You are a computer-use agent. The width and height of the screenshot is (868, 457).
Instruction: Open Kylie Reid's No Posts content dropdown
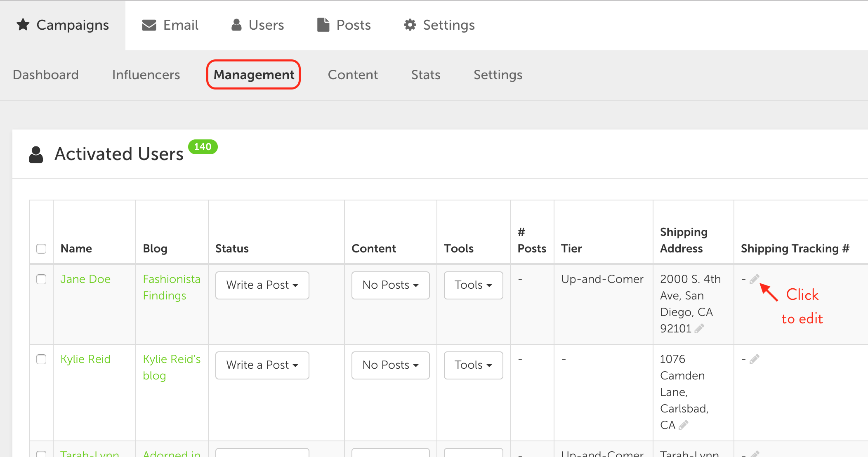(x=391, y=365)
